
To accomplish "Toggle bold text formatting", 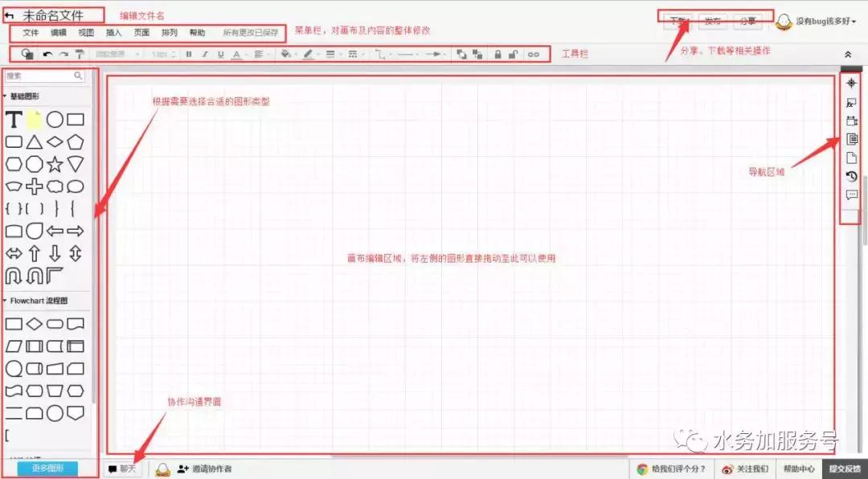I will click(188, 54).
